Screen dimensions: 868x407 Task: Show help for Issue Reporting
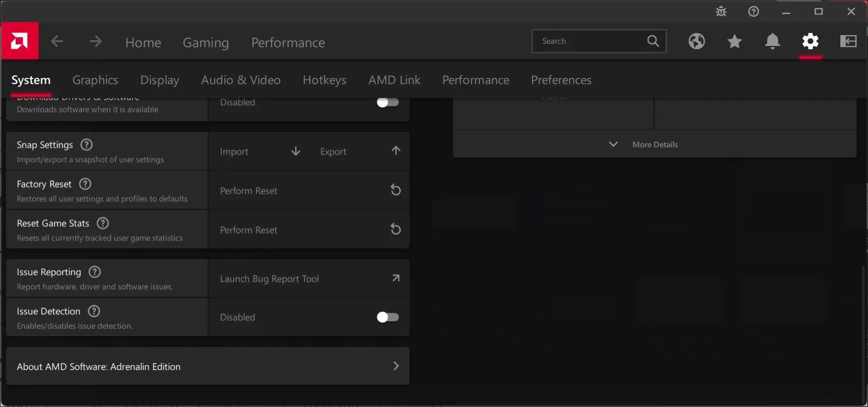tap(95, 272)
